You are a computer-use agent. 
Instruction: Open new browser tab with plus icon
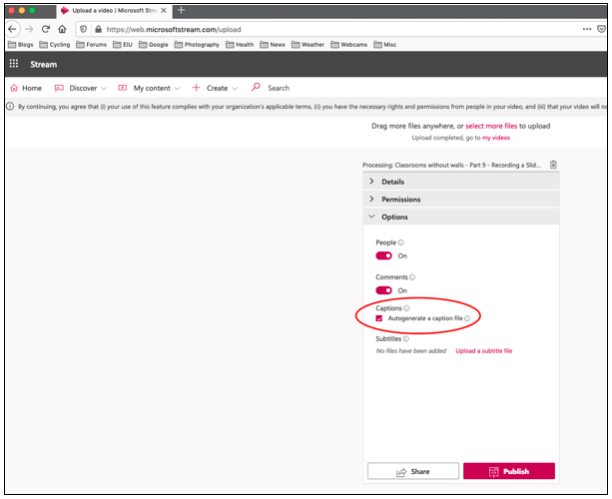pyautogui.click(x=181, y=9)
